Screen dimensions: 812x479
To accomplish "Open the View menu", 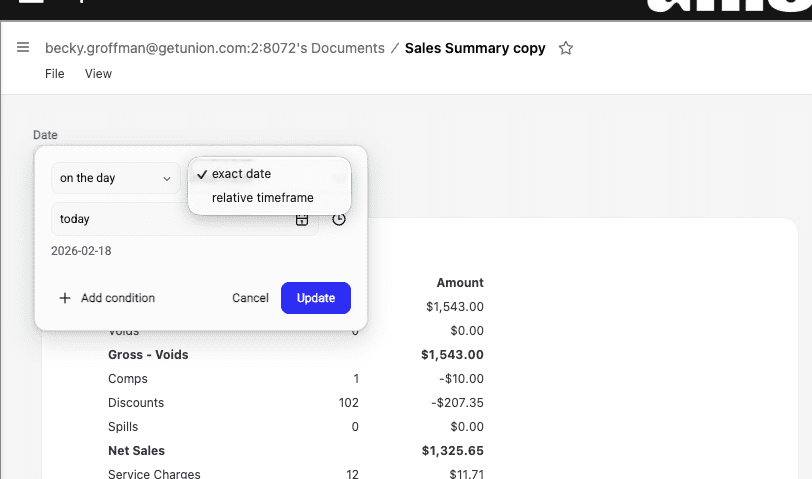I will click(x=98, y=74).
